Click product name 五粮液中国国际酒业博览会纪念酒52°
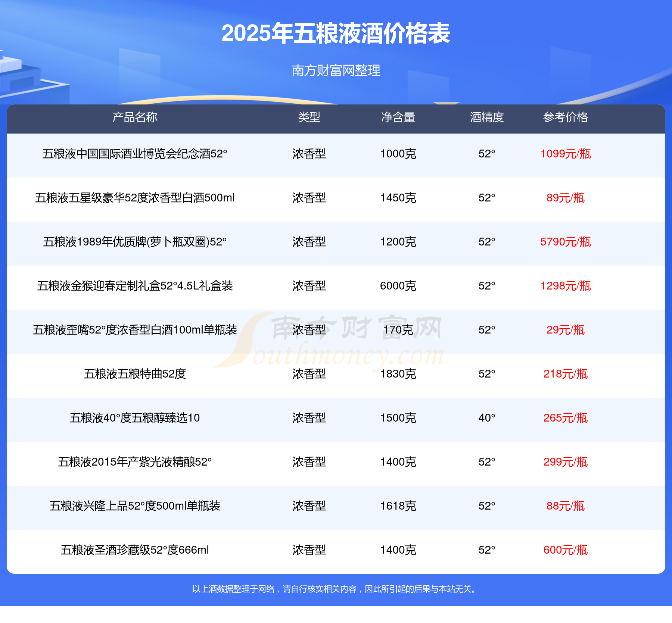 135,154
